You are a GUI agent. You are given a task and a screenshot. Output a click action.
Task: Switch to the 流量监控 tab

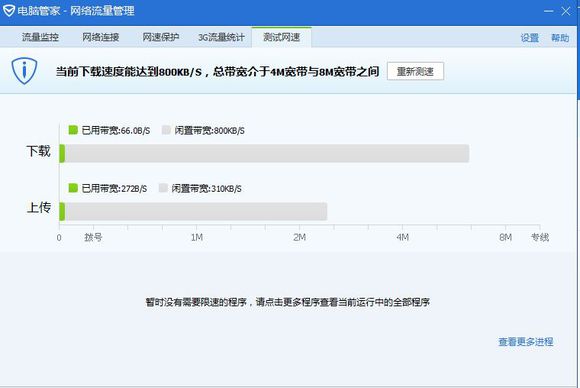pyautogui.click(x=40, y=37)
